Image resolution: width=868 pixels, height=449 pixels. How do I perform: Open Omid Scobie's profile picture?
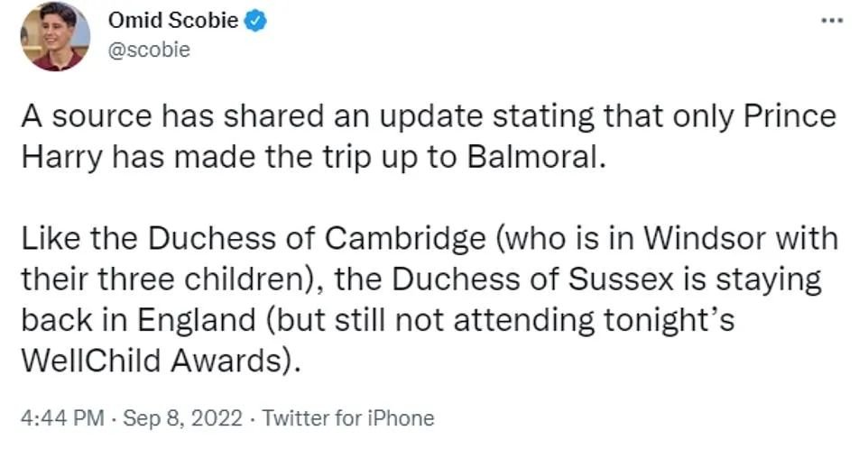(x=55, y=36)
